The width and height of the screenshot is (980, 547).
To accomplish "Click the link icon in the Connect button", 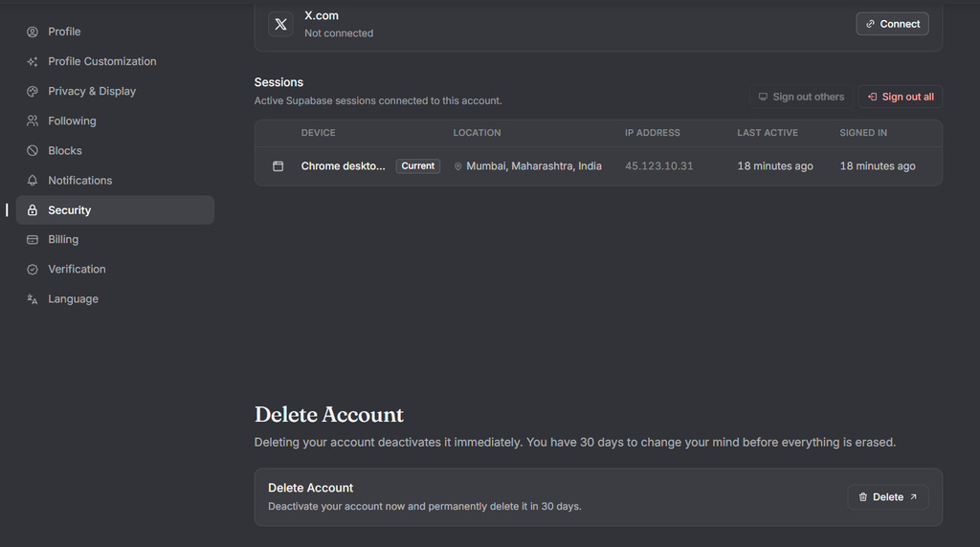I will 870,24.
